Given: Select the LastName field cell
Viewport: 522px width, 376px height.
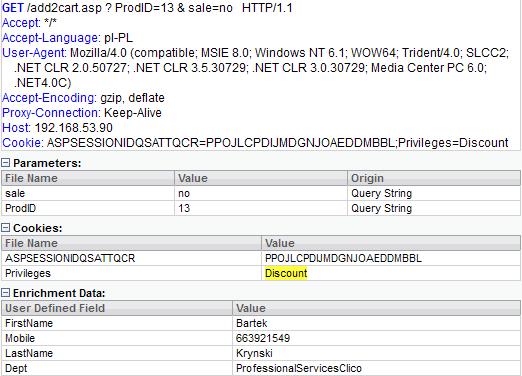Looking at the screenshot, I should pyautogui.click(x=117, y=353).
